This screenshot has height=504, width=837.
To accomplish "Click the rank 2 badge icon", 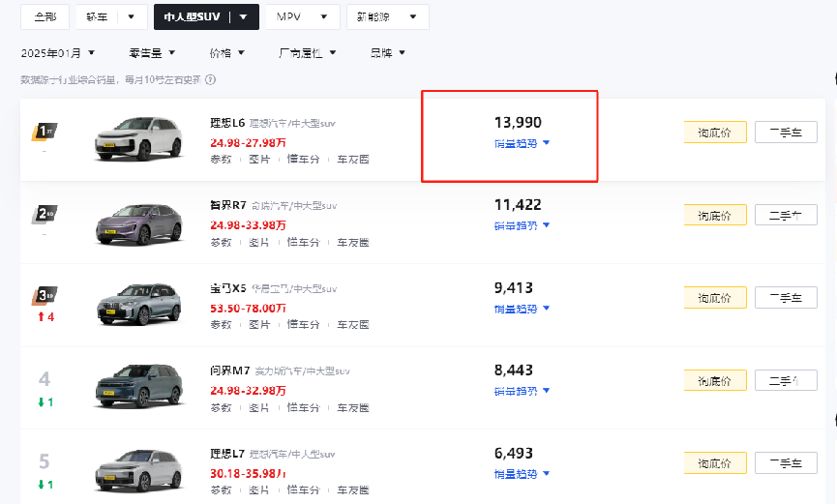I will (45, 214).
